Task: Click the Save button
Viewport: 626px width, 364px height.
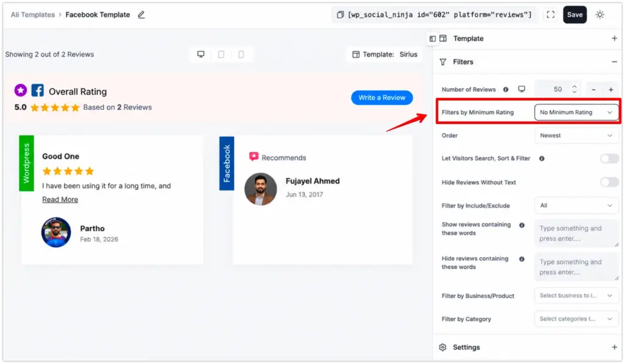Action: point(576,15)
